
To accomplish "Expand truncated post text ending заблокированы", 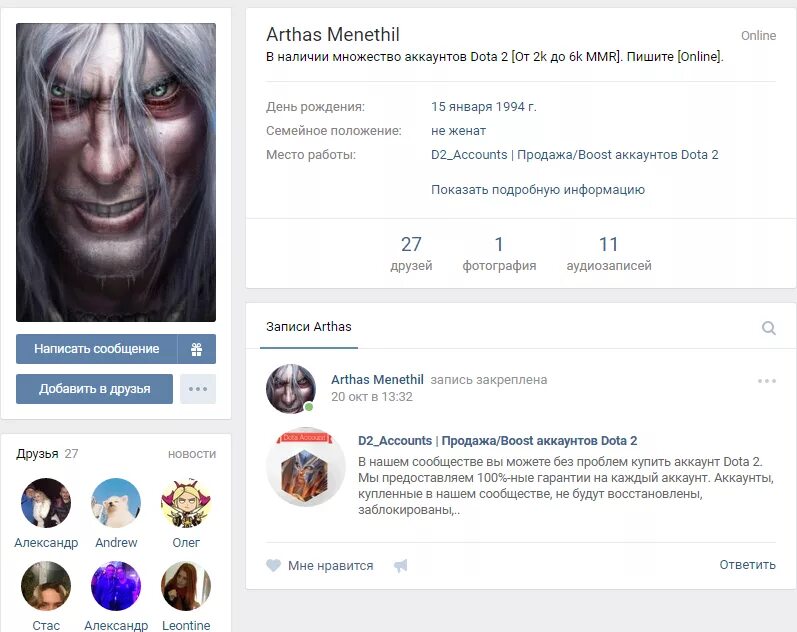I will click(409, 510).
